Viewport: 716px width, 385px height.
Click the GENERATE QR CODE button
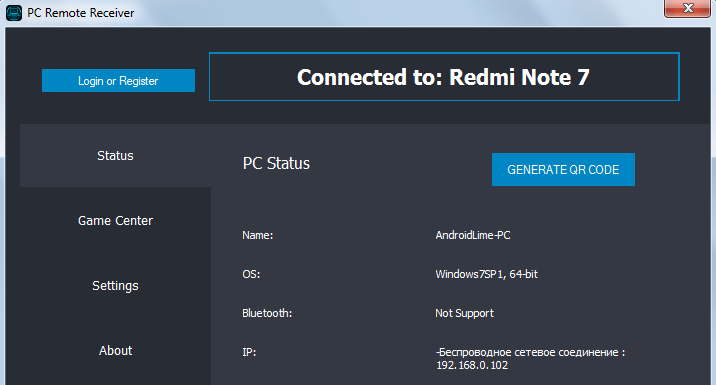click(x=563, y=169)
